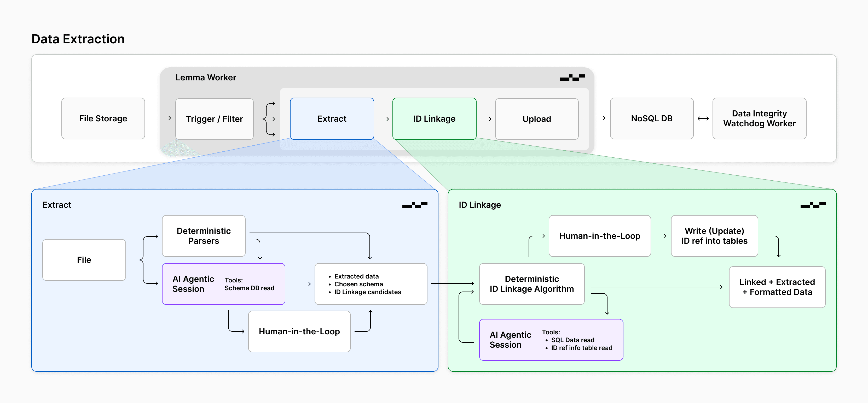Click the Lemma Worker logo icon
This screenshot has height=403, width=868.
coord(572,78)
